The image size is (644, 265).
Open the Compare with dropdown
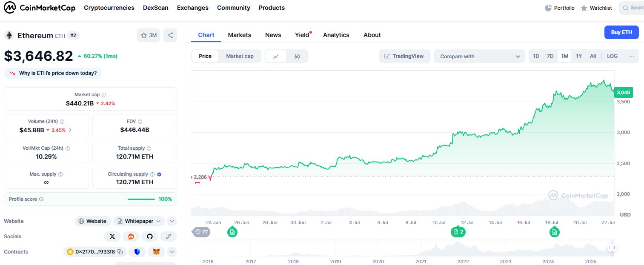click(x=480, y=56)
